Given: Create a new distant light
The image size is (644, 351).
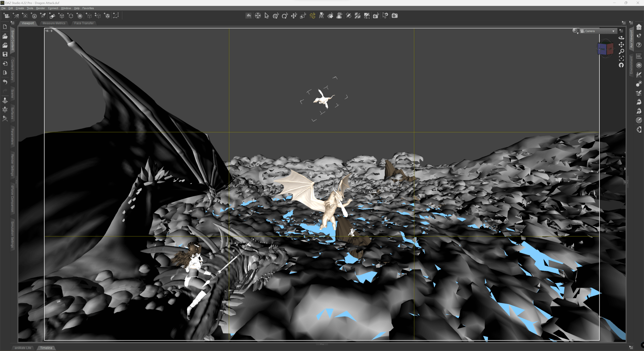Looking at the screenshot, I should pos(16,16).
